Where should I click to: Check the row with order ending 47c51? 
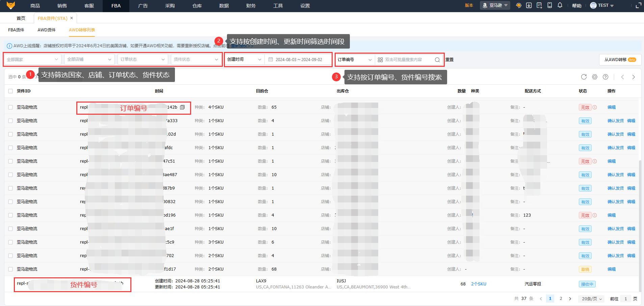point(10,161)
